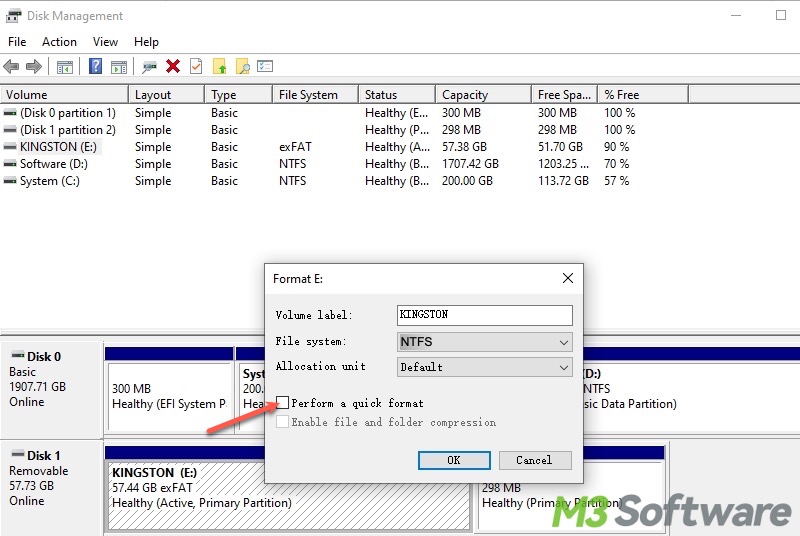
Task: Open the Allocation unit Default dropdown
Action: (485, 367)
